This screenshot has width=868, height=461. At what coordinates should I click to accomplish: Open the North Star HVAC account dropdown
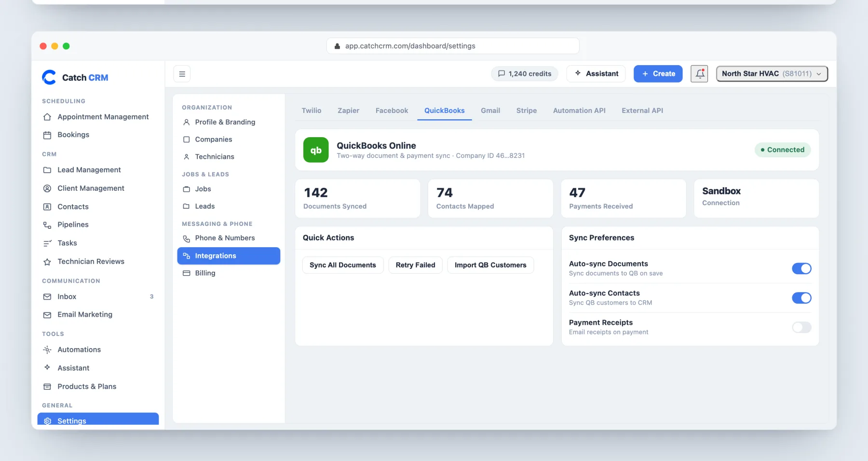(772, 74)
